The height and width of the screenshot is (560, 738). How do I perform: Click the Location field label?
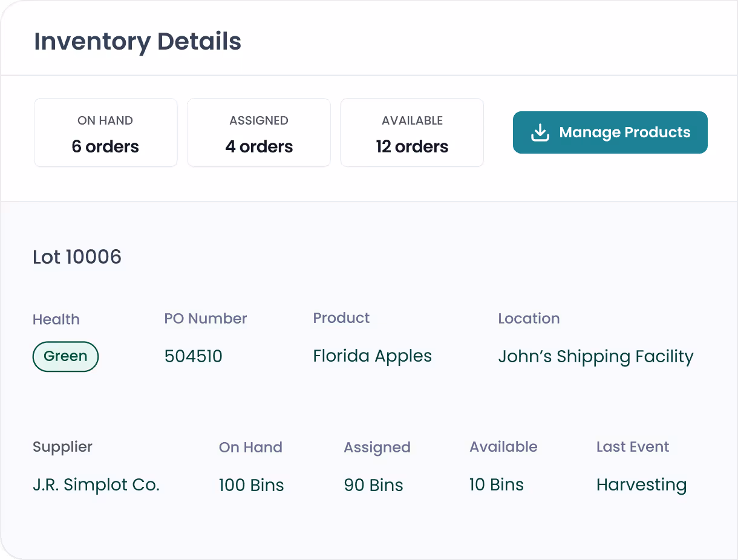pos(529,319)
